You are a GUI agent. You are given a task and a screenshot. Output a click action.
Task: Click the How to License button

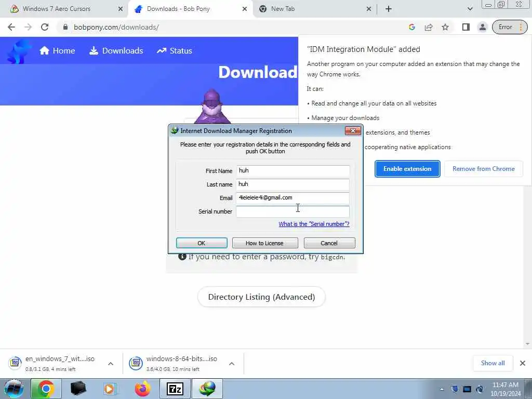[264, 243]
